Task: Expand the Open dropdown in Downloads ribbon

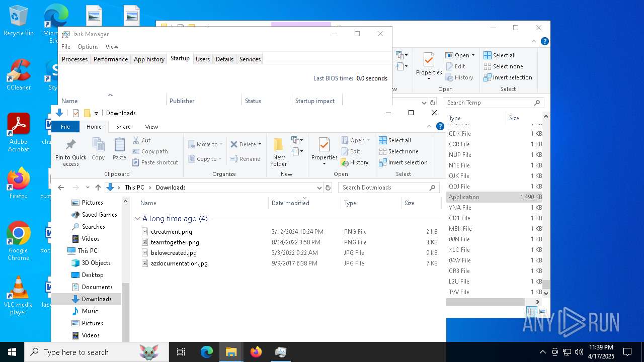Action: click(x=368, y=140)
